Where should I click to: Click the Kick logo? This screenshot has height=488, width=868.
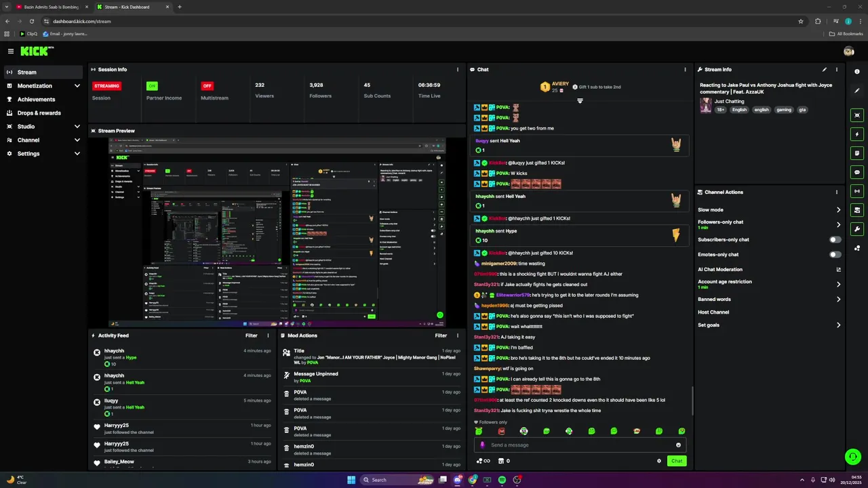37,51
